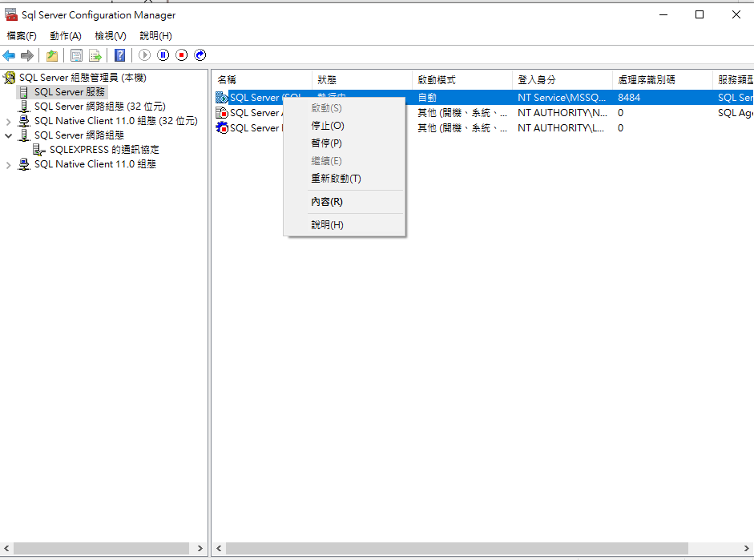Select SQL Server 網路組態 (32 位元) node
The height and width of the screenshot is (560, 754).
coord(99,107)
